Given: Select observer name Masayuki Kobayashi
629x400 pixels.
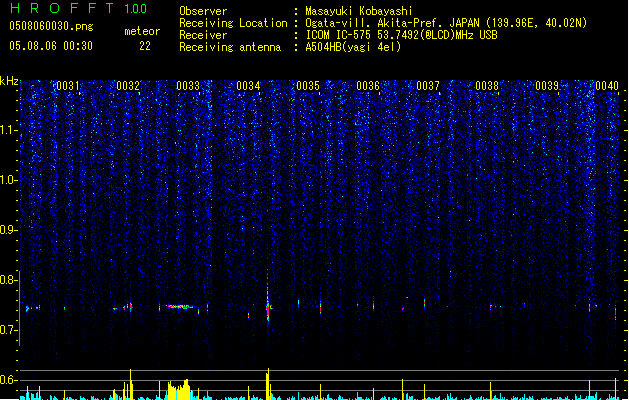Looking at the screenshot, I should point(359,11).
